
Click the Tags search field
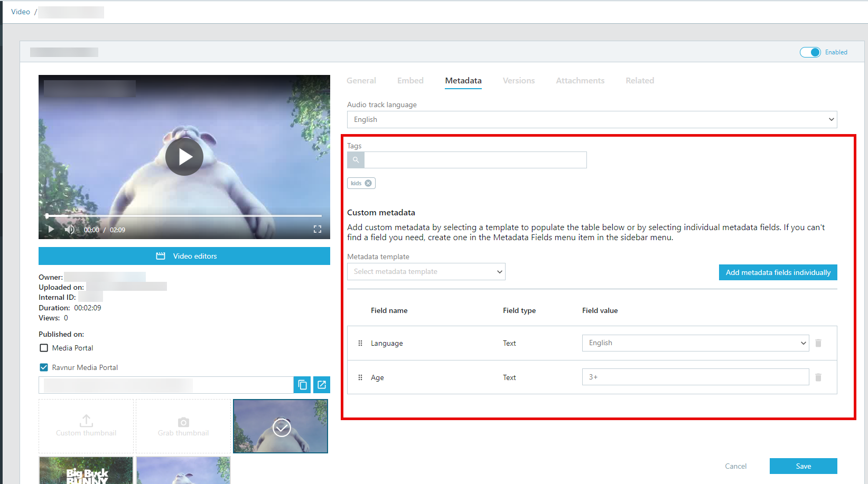[x=475, y=160]
